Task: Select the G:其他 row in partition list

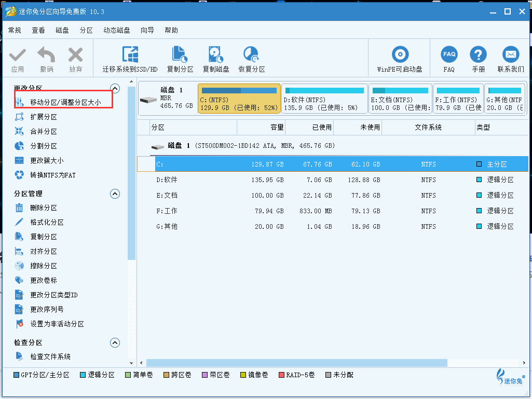Action: (333, 227)
